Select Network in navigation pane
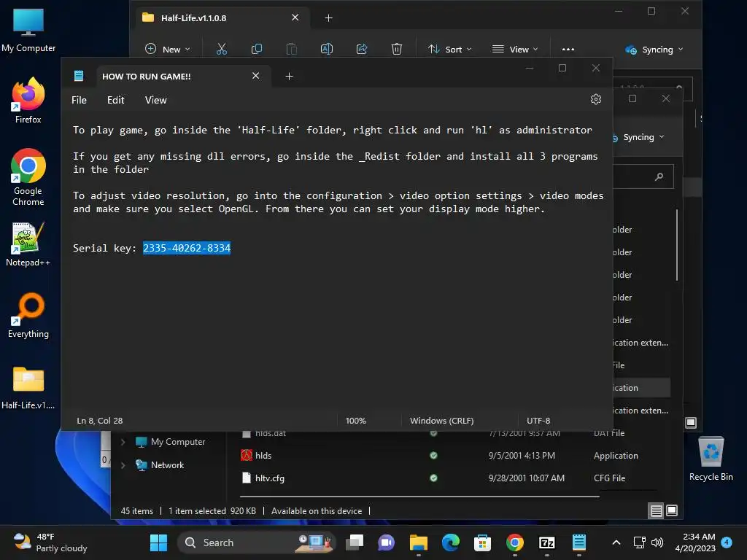The height and width of the screenshot is (560, 747). click(x=167, y=465)
